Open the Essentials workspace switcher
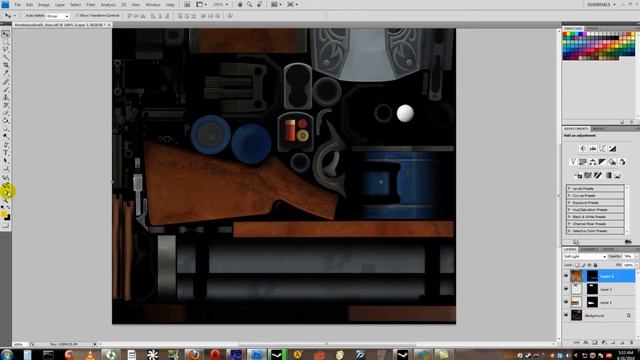The height and width of the screenshot is (360, 640). pyautogui.click(x=602, y=4)
